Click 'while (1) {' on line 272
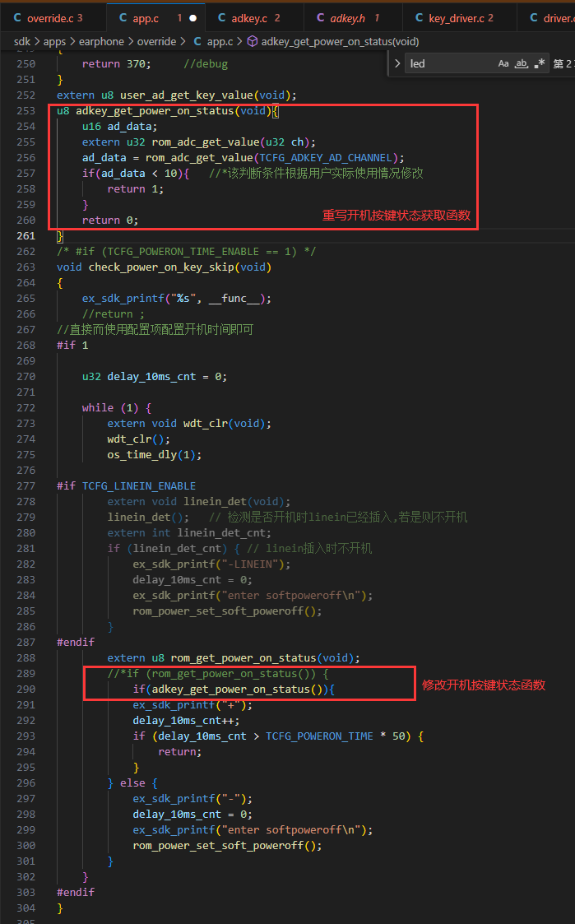The height and width of the screenshot is (924, 575). tap(117, 408)
